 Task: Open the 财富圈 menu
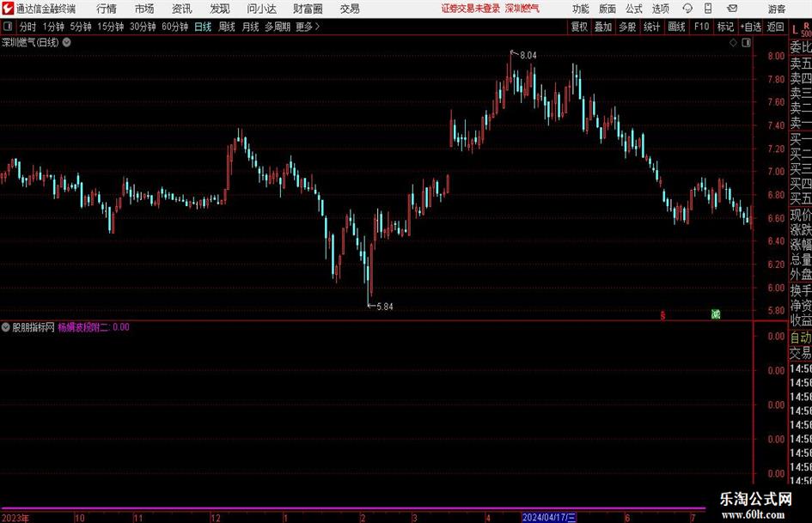pos(308,9)
